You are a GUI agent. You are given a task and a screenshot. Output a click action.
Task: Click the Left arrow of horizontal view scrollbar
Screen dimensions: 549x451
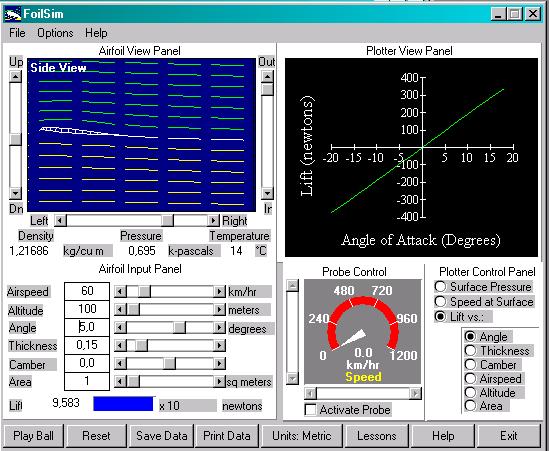point(60,221)
